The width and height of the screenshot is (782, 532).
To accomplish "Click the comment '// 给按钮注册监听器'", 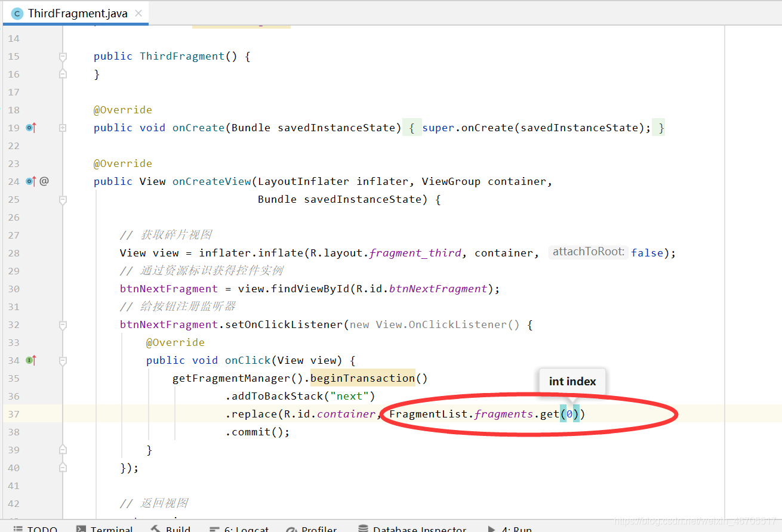I will (x=178, y=307).
